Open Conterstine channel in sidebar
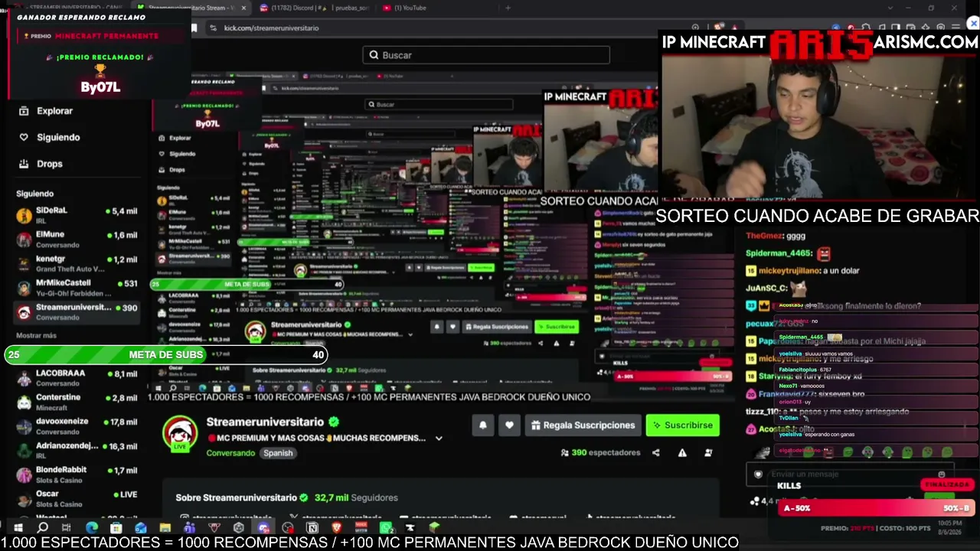 [x=77, y=403]
